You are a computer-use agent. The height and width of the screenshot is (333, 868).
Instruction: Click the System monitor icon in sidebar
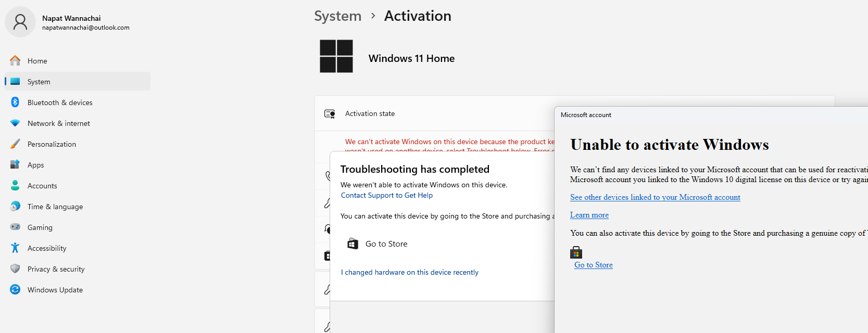point(15,82)
